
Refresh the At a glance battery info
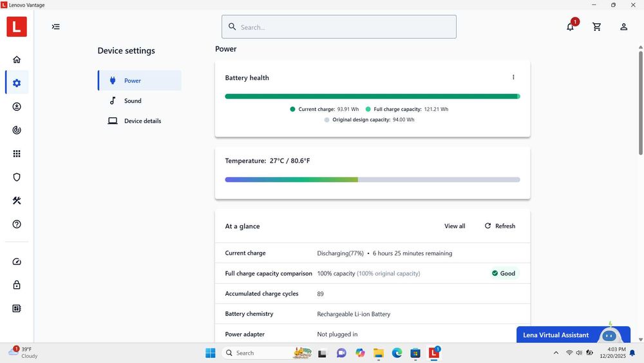[500, 226]
